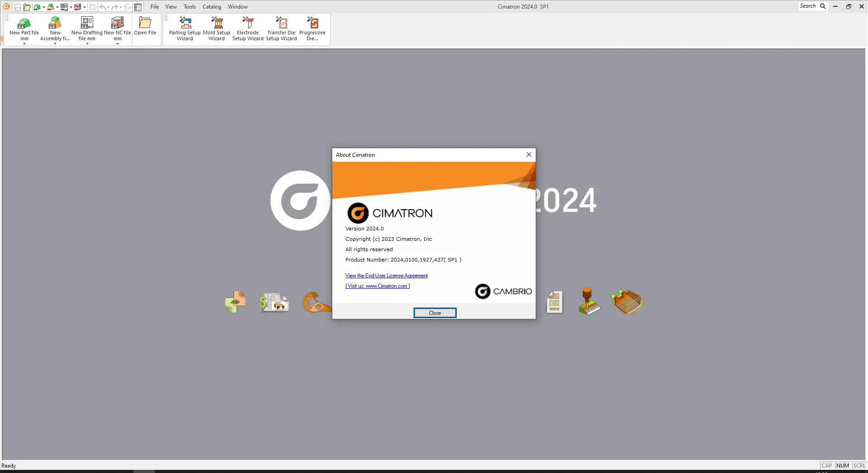Click the small New NC file icon in quick access bar

pyautogui.click(x=78, y=7)
